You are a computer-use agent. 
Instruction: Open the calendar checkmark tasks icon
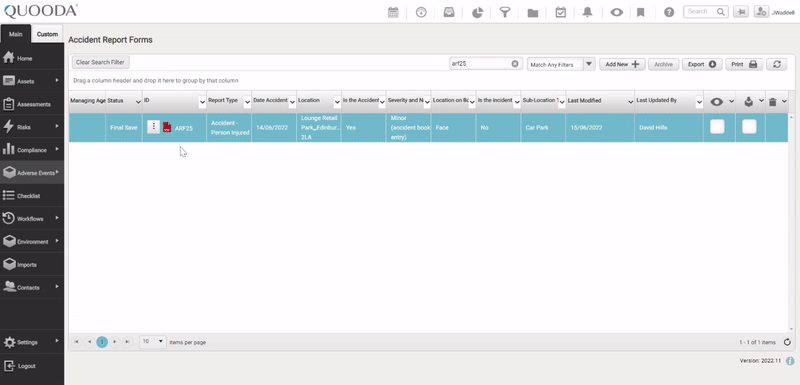tap(560, 12)
